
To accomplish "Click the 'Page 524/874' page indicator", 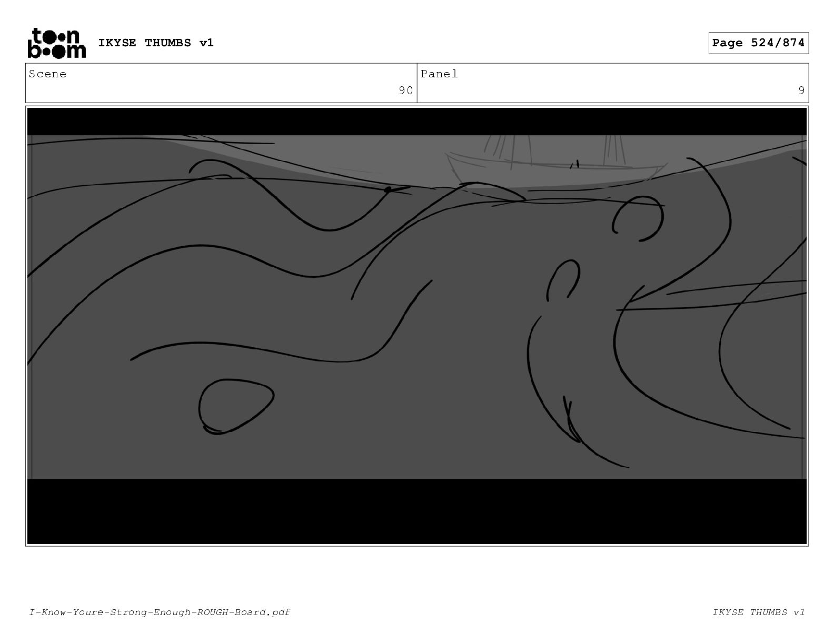I will (758, 43).
